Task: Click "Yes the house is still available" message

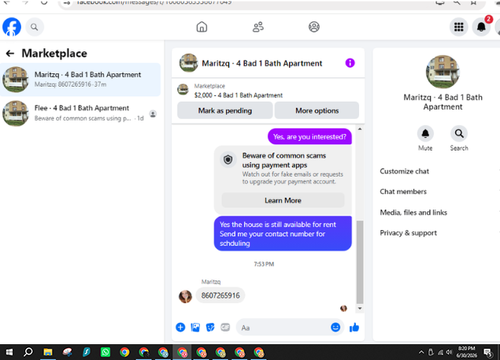Action: [283, 234]
